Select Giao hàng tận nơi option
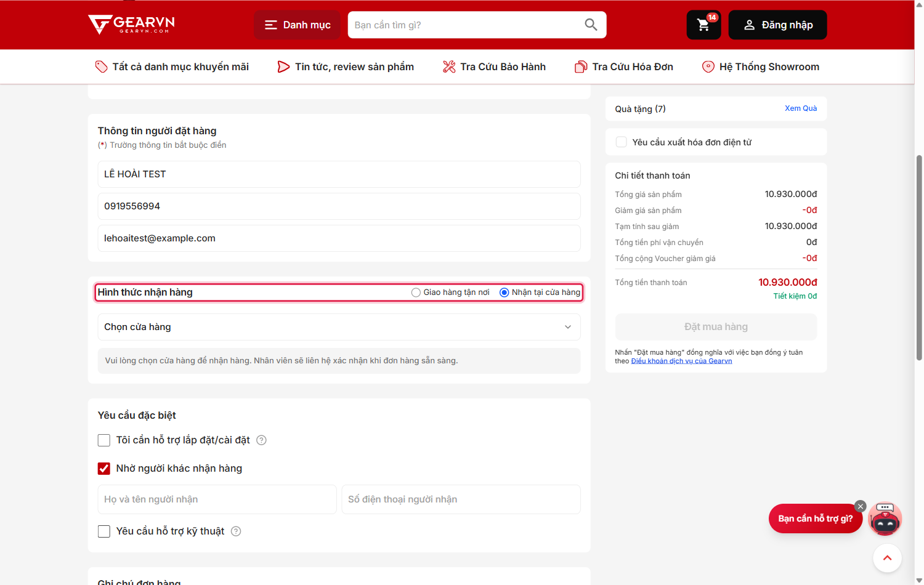924x585 pixels. 450,292
